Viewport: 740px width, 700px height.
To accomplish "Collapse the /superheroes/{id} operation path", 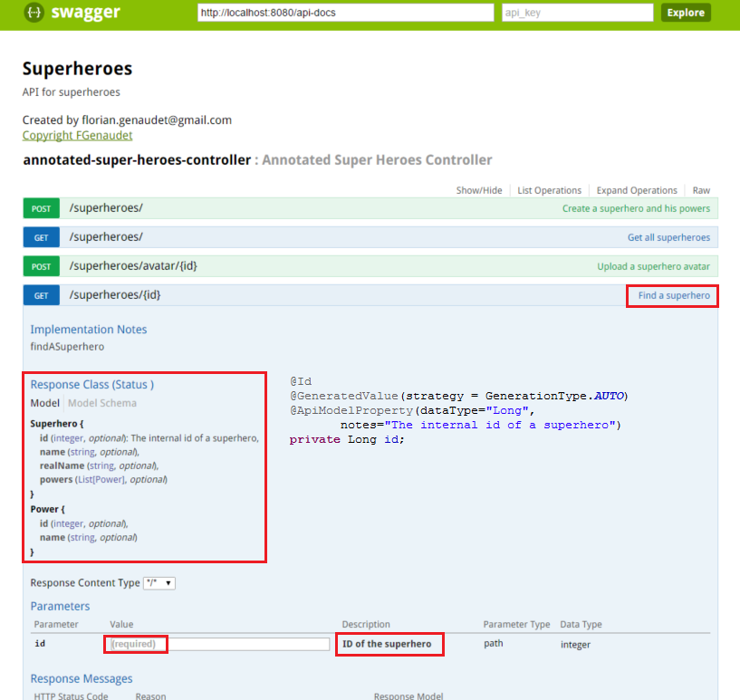I will [x=115, y=295].
